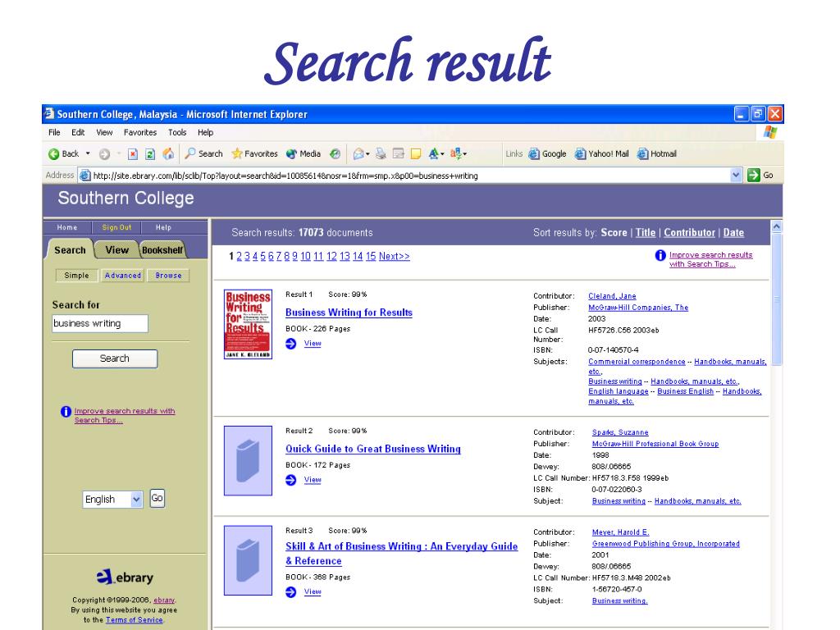Click the book placeholder thumbnail for Result 2

point(248,461)
